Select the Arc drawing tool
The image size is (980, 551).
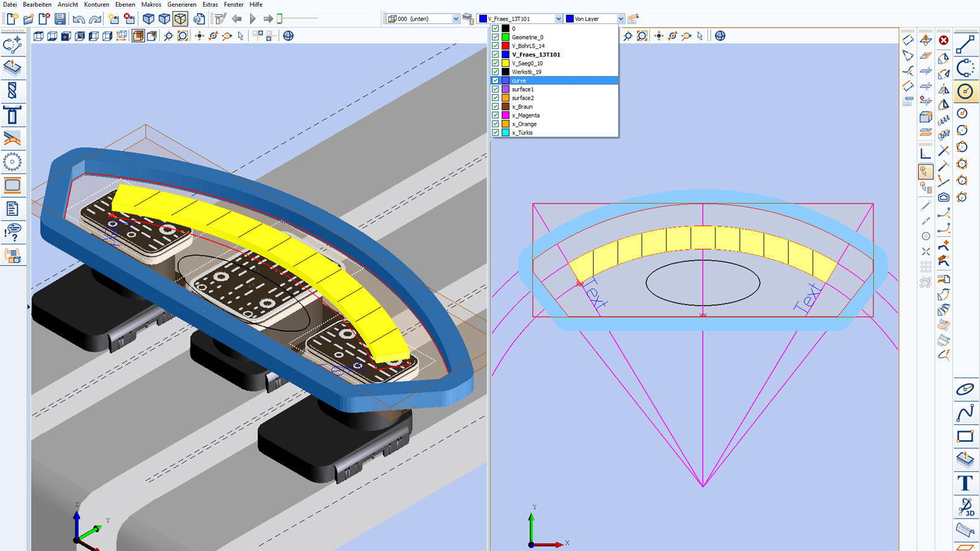click(965, 68)
